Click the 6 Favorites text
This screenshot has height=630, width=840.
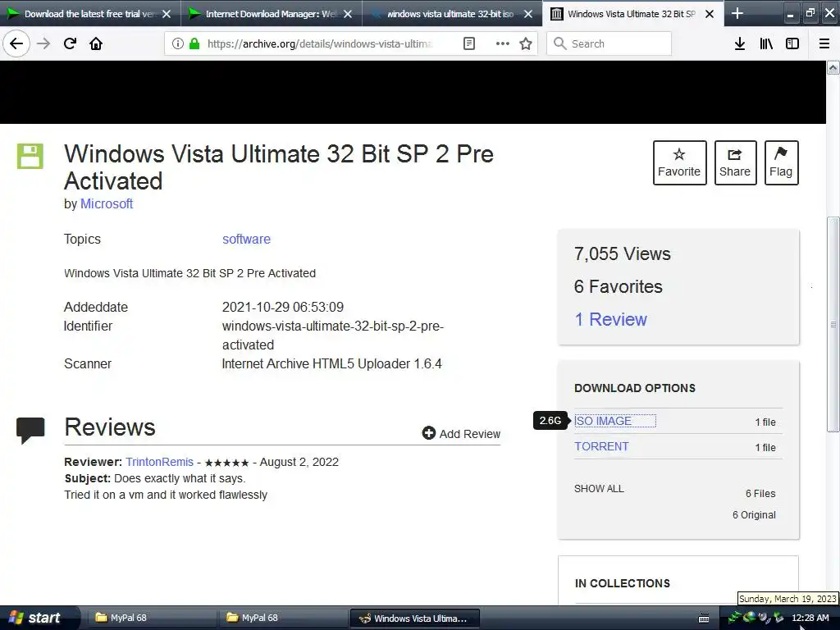[619, 286]
